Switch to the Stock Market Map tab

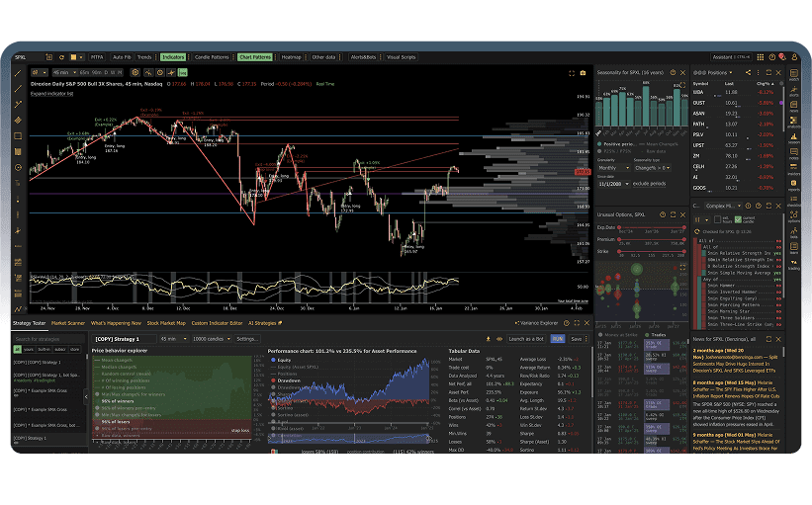point(166,323)
